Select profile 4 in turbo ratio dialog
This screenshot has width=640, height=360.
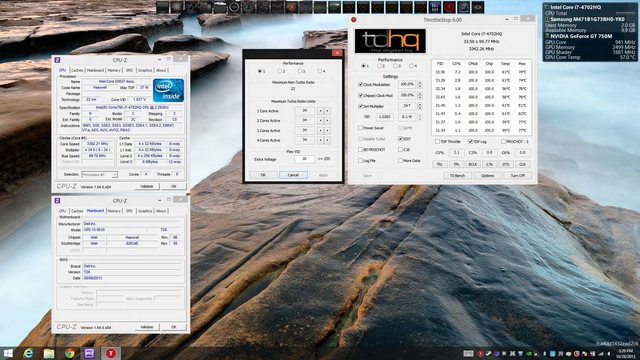coord(320,71)
